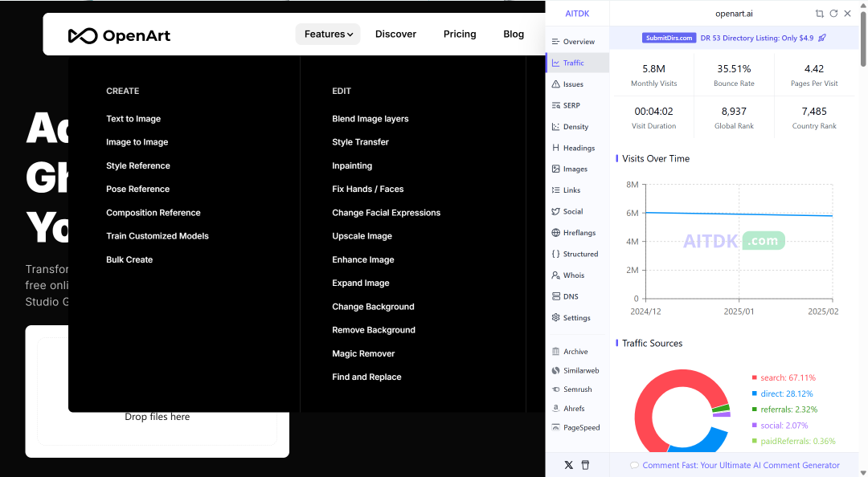Open the Blog nav item
Screen dimensions: 868x477
(513, 35)
